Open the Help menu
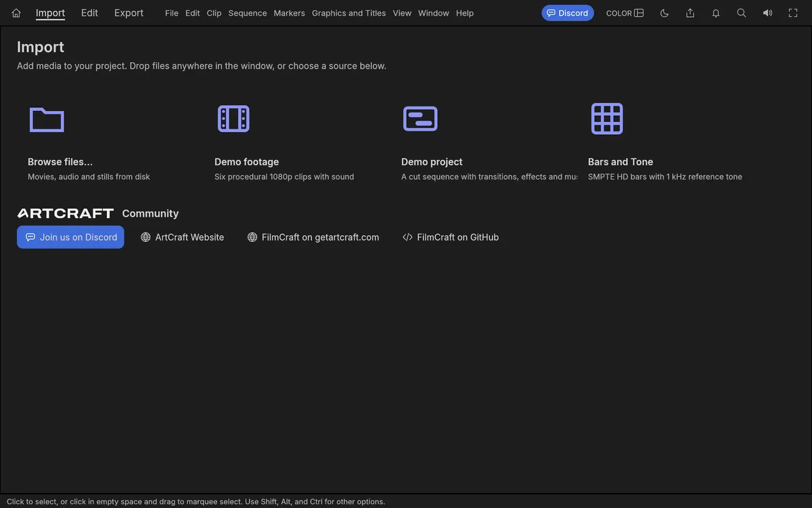The image size is (812, 508). (x=465, y=13)
